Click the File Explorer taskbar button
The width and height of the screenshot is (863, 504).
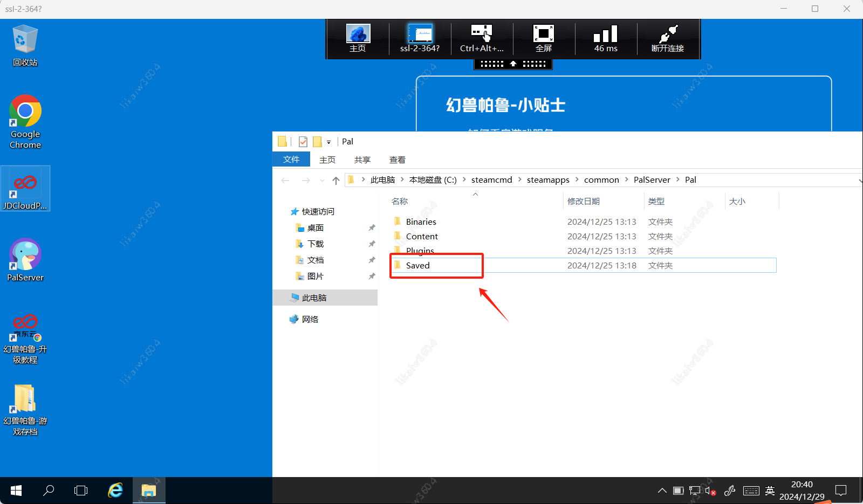pos(149,491)
